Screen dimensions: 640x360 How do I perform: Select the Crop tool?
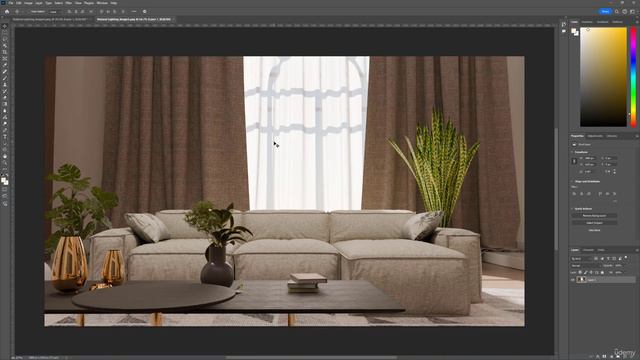(x=5, y=52)
